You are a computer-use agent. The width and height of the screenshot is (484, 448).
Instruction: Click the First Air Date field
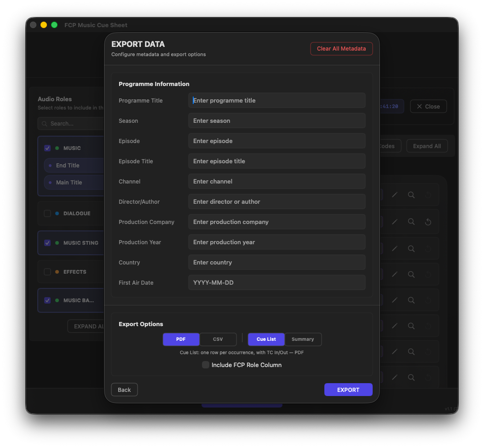pyautogui.click(x=277, y=282)
